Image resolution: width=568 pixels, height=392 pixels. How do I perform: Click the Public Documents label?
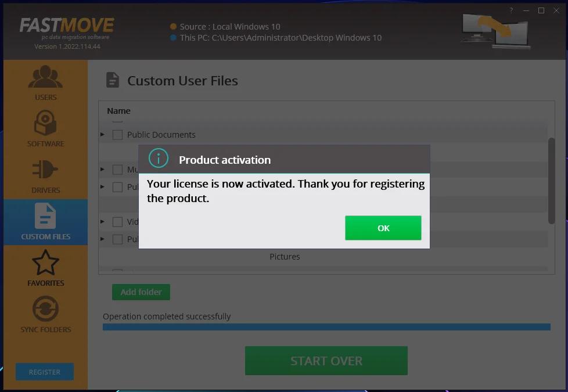161,135
